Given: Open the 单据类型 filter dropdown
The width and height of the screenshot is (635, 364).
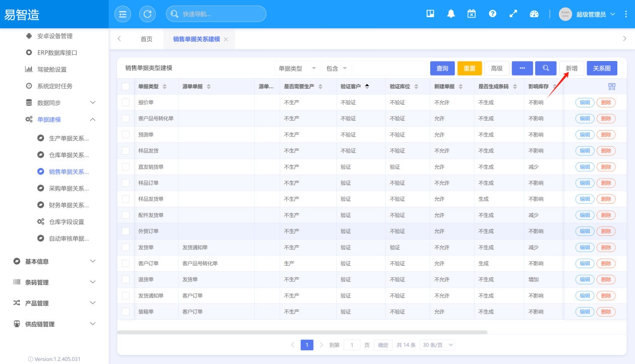Looking at the screenshot, I should [297, 69].
